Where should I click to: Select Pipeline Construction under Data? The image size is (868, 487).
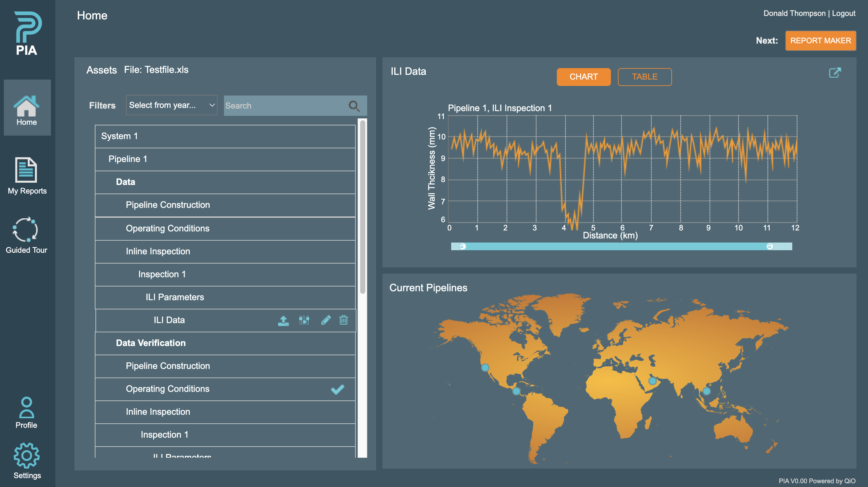click(x=168, y=204)
